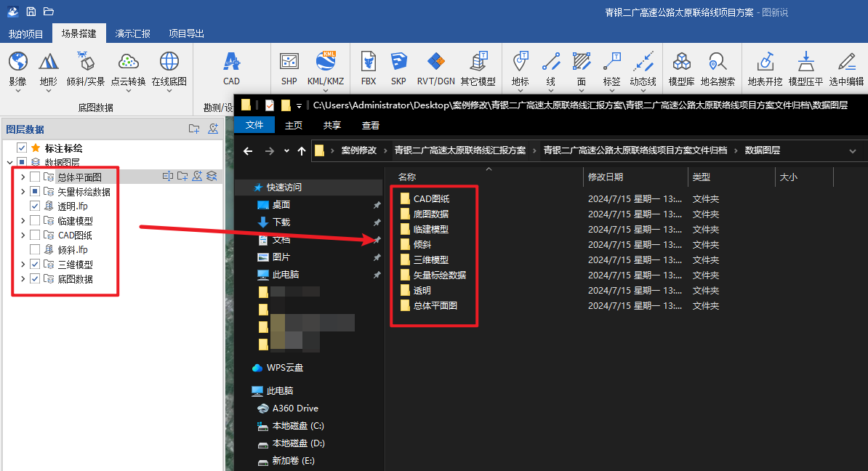This screenshot has height=471, width=868.
Task: Uncheck the 透明.lfp layer checkbox
Action: click(x=35, y=206)
